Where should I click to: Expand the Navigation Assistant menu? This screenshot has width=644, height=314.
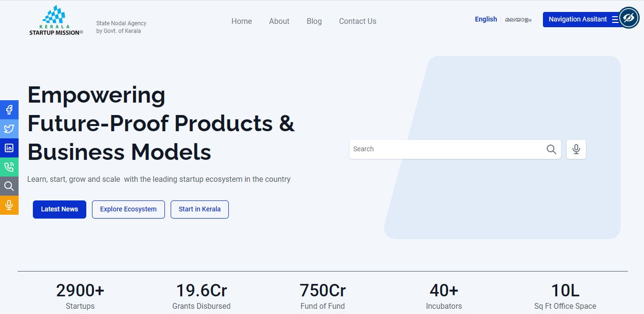[581, 20]
